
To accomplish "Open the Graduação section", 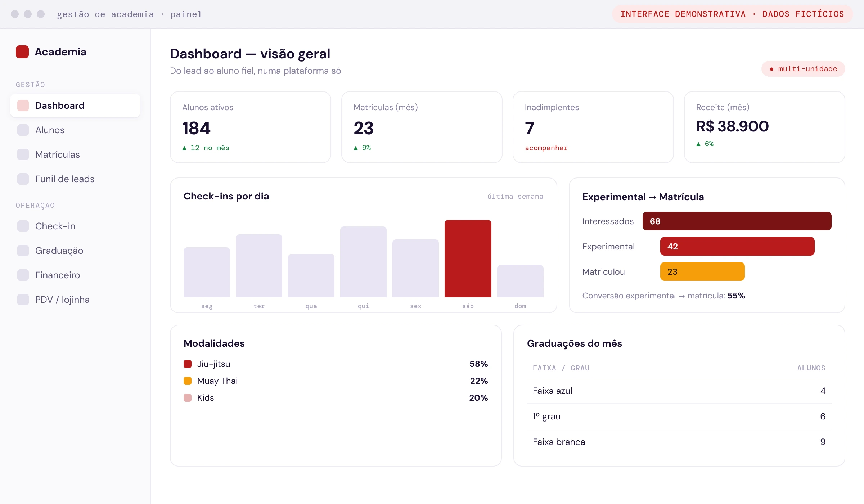I will 75,251.
